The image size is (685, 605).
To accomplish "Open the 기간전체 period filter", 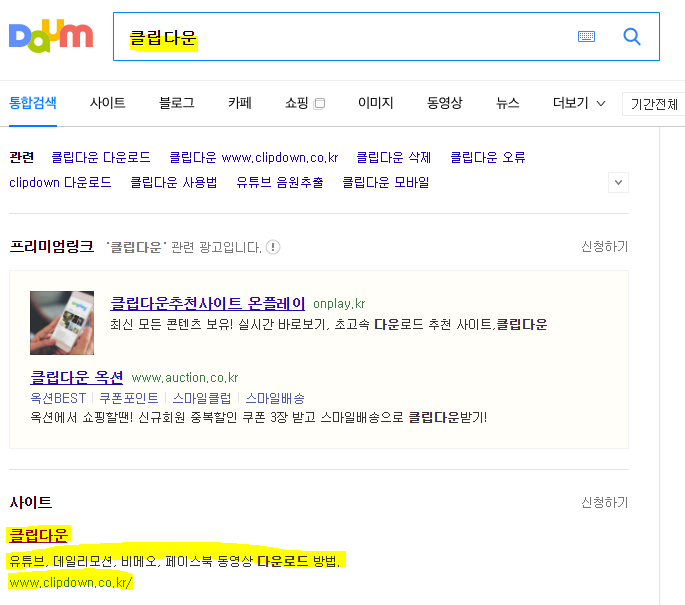I will pos(654,104).
